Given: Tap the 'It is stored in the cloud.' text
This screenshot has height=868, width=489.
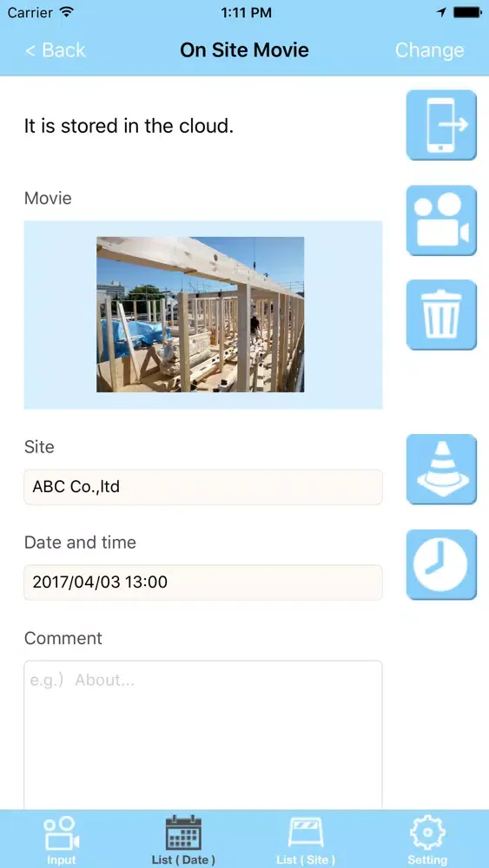Looking at the screenshot, I should [x=129, y=126].
